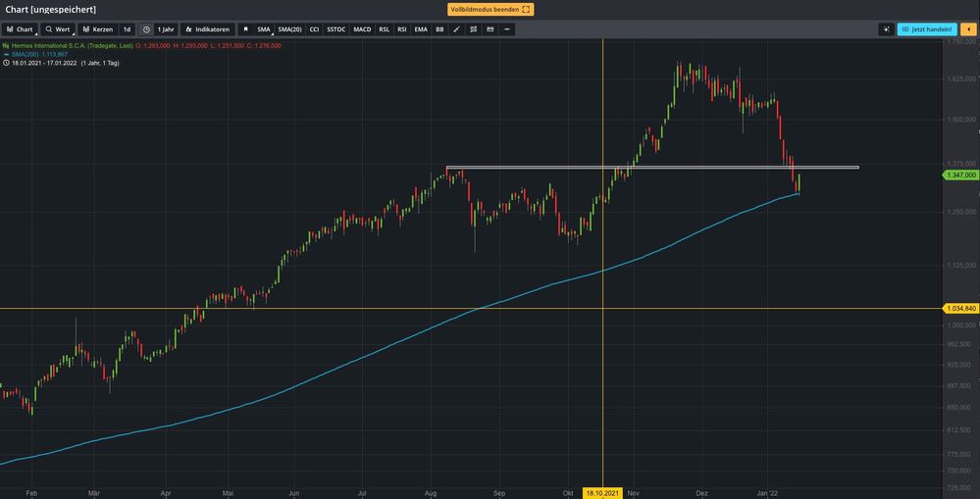Click the sparkle icon beside Jetzt handeln
Screen dimensions: 980x499
pos(886,29)
